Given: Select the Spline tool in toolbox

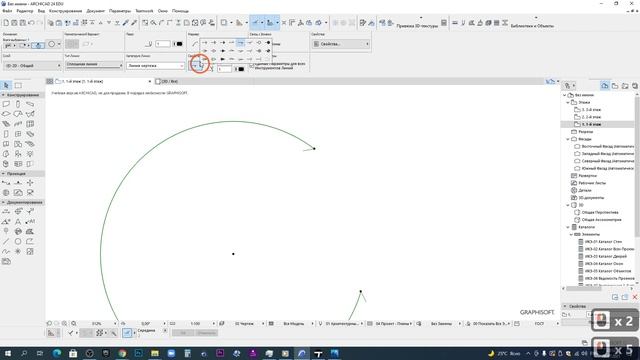Looking at the screenshot, I should (6, 251).
